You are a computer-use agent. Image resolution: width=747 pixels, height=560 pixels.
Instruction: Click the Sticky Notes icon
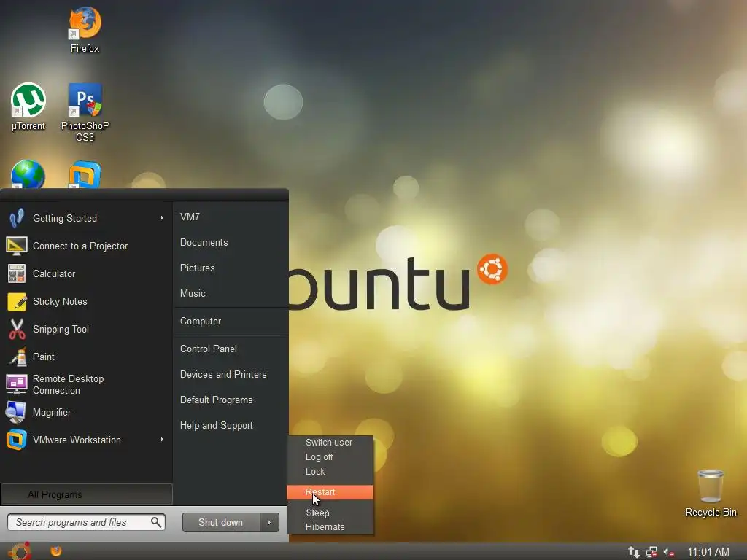(x=17, y=301)
